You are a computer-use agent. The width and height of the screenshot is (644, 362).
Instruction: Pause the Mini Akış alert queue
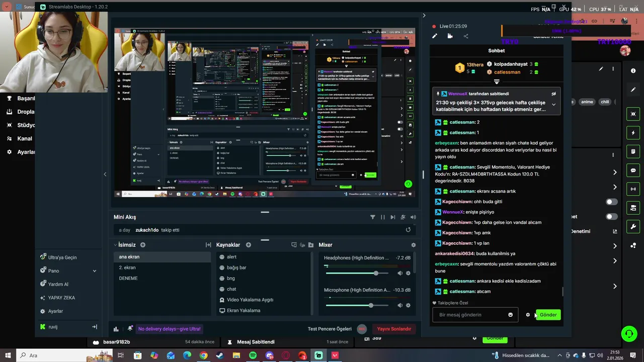coord(383,217)
